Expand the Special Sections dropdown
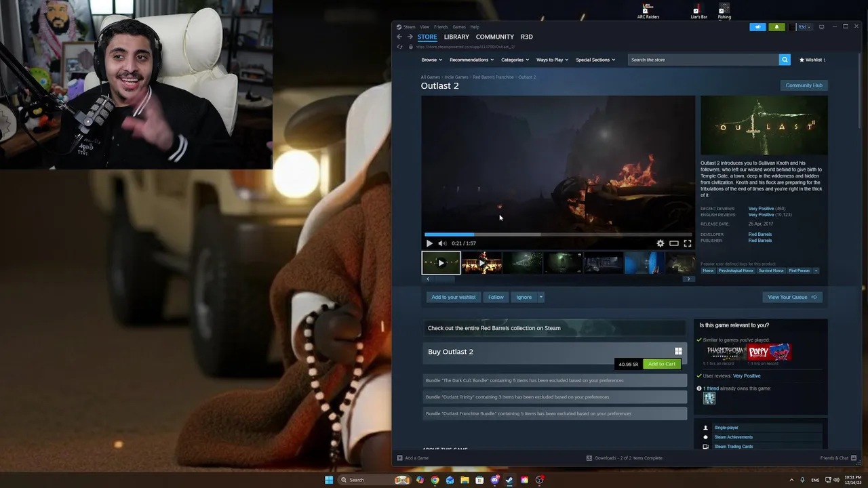This screenshot has height=488, width=868. tap(595, 60)
